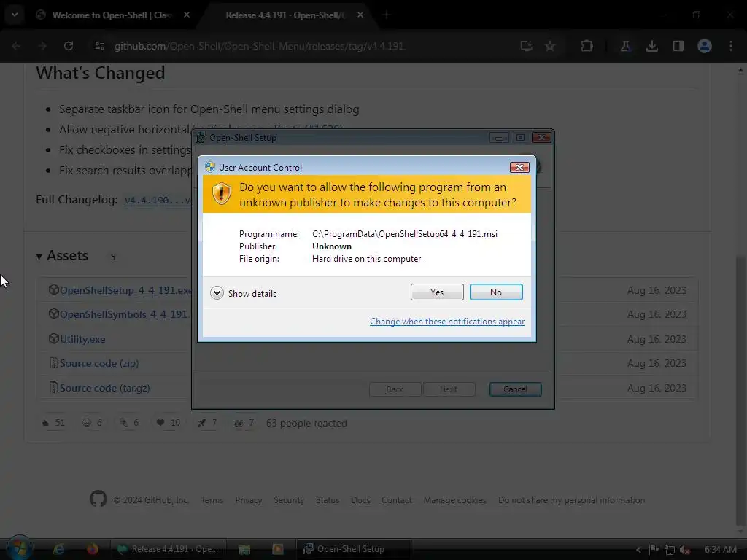
Task: Download Source code (tar.gz)
Action: (x=105, y=388)
